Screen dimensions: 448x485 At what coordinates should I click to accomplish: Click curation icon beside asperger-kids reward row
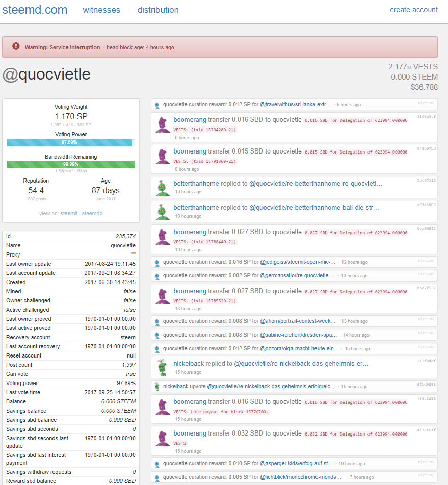157,464
